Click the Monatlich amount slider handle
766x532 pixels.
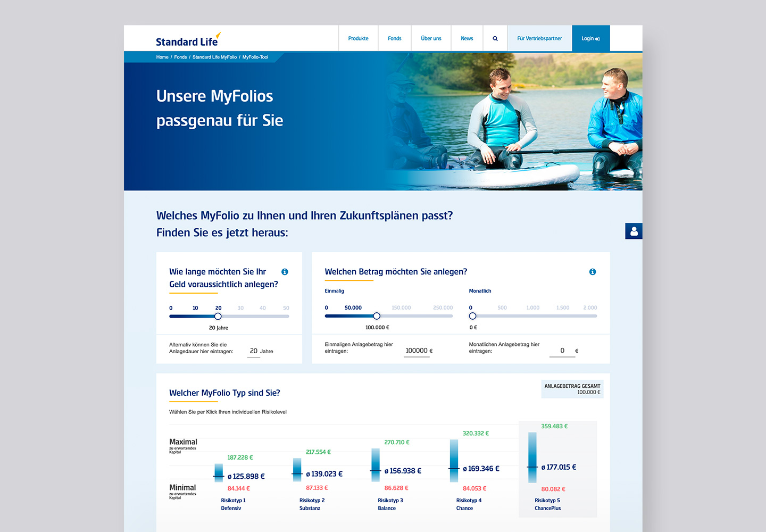(472, 316)
